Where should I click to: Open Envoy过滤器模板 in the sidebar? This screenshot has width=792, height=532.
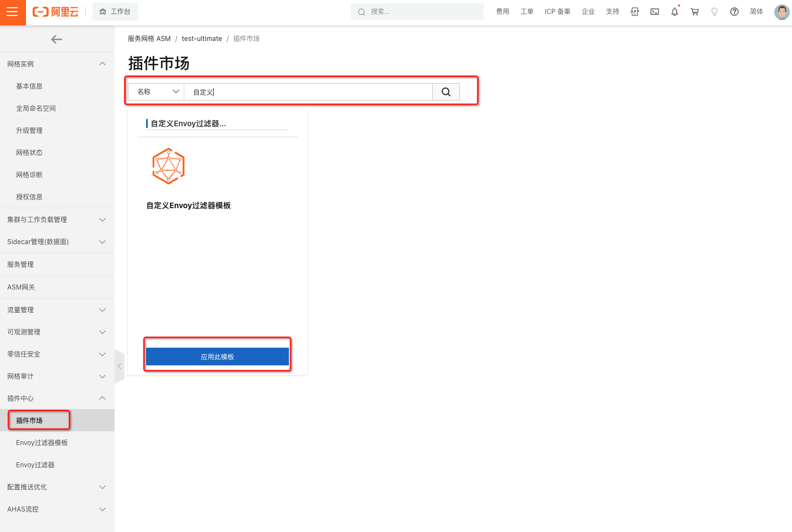[57, 443]
